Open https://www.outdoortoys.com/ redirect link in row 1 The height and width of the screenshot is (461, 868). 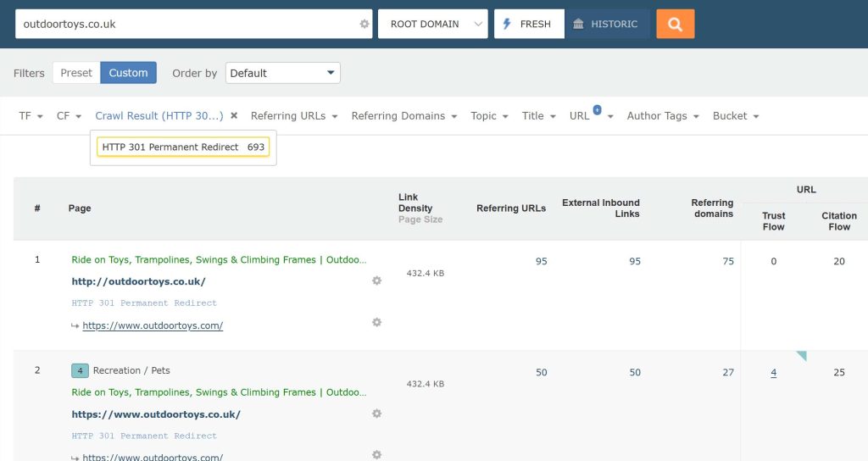point(153,325)
